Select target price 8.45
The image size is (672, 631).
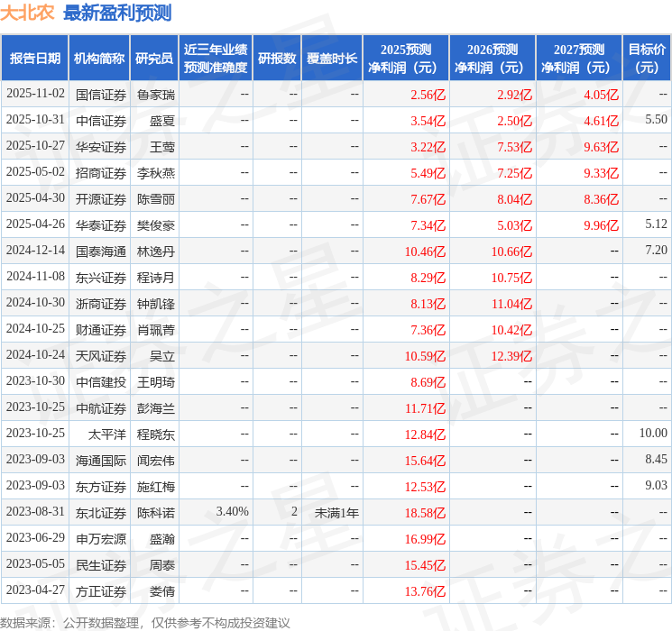click(x=656, y=459)
